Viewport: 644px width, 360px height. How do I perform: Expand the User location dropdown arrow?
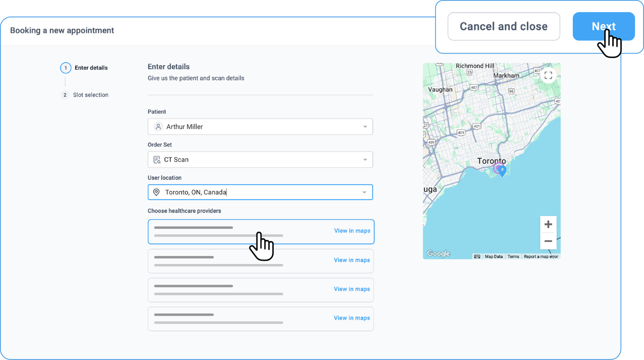(364, 192)
